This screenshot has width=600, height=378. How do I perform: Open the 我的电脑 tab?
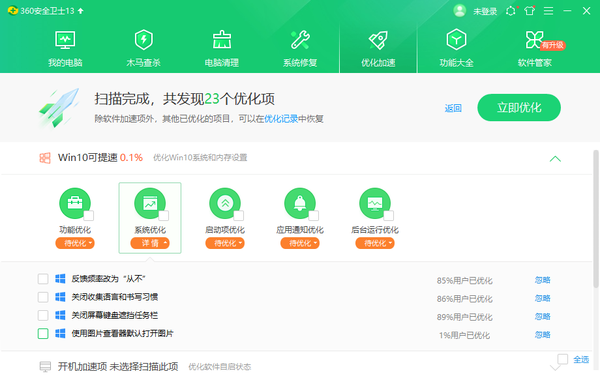65,49
